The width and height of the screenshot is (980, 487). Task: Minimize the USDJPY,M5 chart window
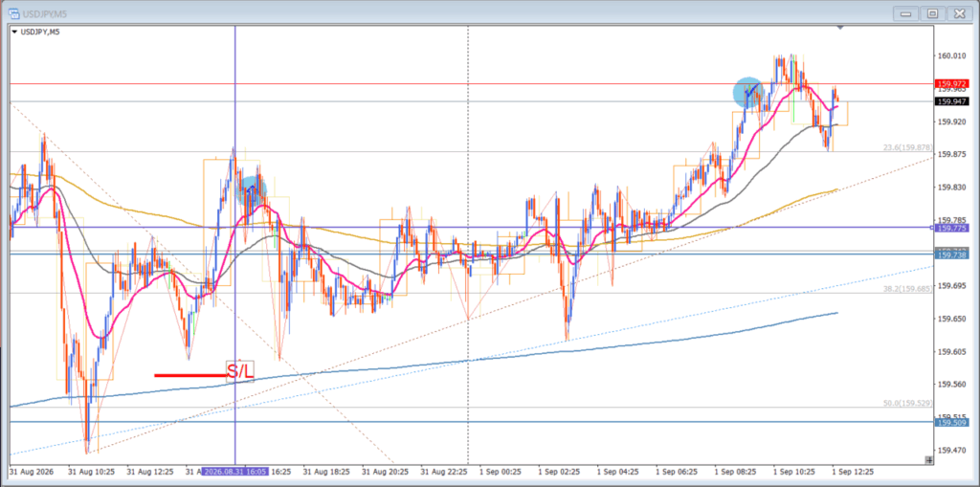[905, 13]
